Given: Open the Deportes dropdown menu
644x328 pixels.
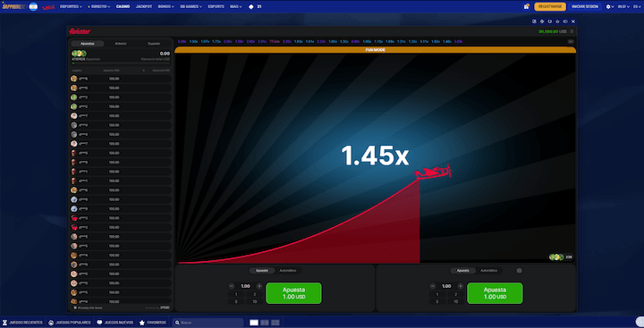Looking at the screenshot, I should tap(71, 6).
